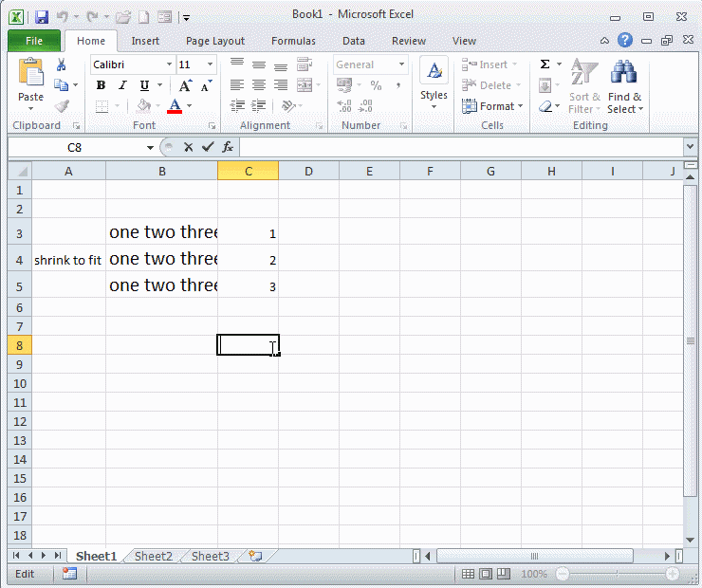The width and height of the screenshot is (702, 588).
Task: Expand the Name Box dropdown arrow
Action: [x=150, y=147]
